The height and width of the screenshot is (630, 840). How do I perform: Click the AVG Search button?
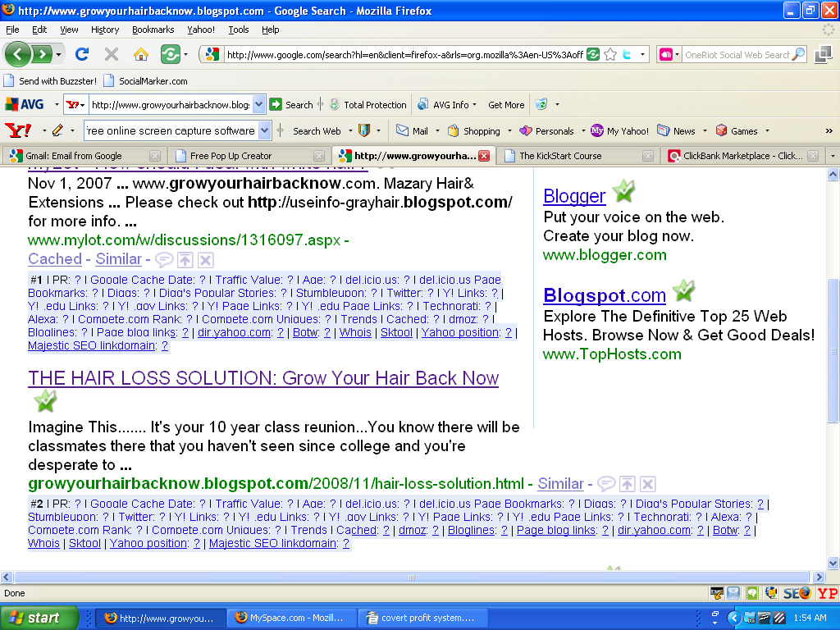292,105
